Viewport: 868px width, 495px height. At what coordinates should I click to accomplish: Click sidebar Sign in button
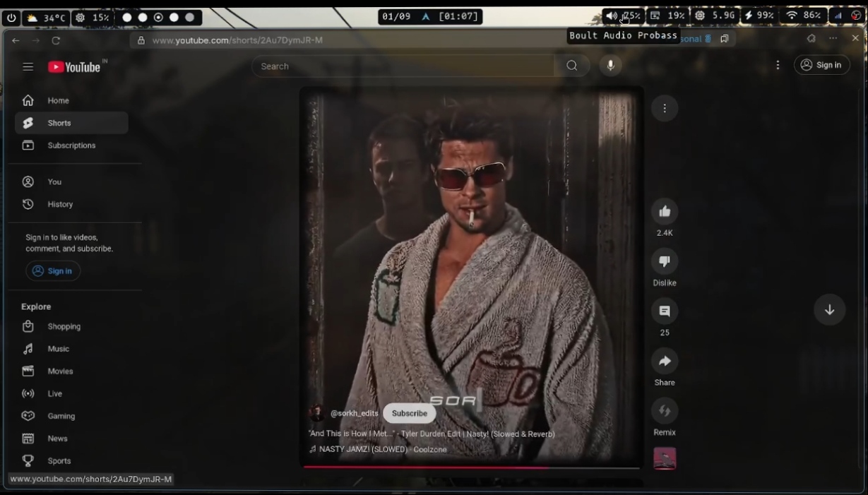(53, 270)
